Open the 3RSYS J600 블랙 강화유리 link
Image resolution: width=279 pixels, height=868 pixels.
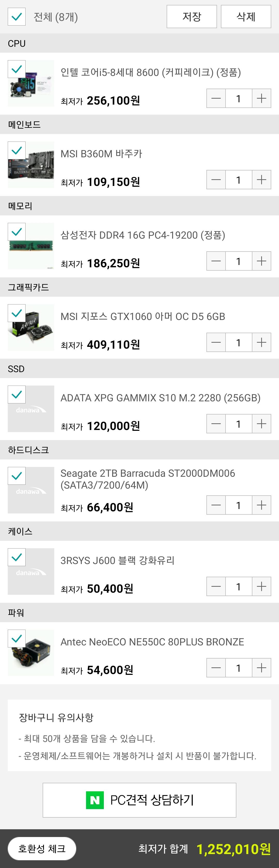tap(117, 560)
